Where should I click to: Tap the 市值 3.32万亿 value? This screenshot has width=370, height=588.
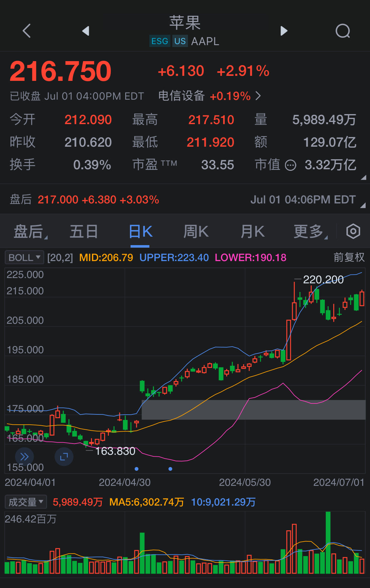[330, 165]
